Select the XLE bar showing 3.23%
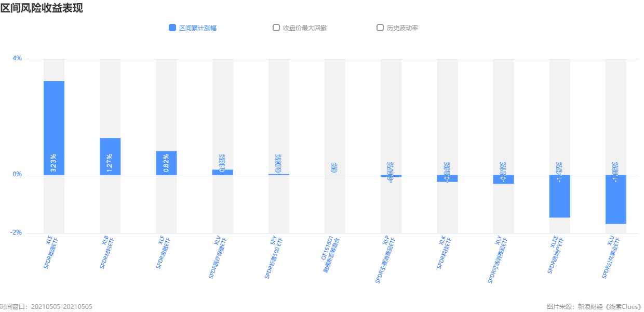The image size is (644, 312). tap(54, 128)
